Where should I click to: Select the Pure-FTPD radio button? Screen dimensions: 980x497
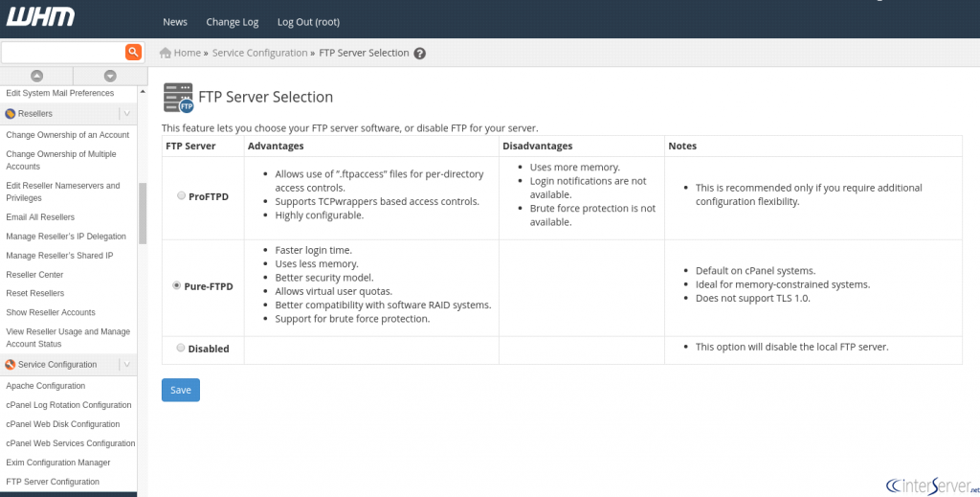pos(176,285)
